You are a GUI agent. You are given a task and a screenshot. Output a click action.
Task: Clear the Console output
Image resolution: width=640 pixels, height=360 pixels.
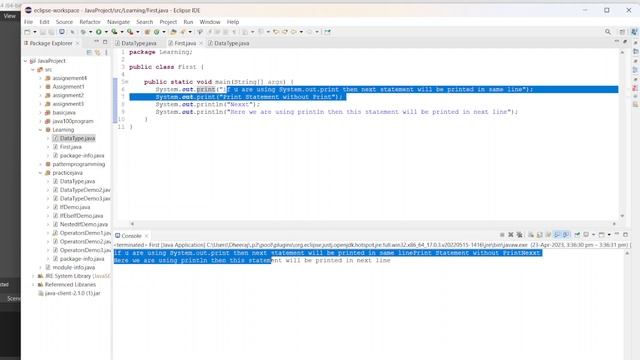point(531,235)
